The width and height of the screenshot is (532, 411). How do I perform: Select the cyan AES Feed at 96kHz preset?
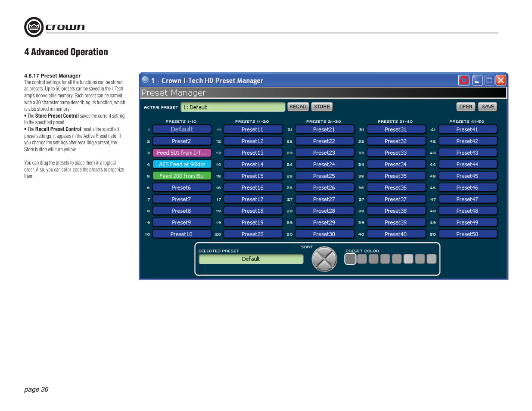(182, 164)
